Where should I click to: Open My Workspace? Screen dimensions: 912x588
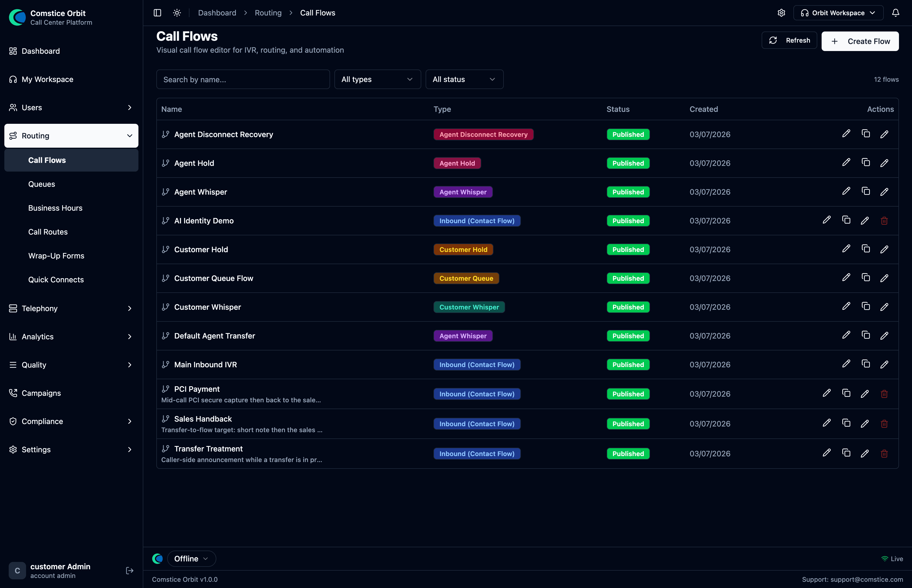[x=71, y=80]
